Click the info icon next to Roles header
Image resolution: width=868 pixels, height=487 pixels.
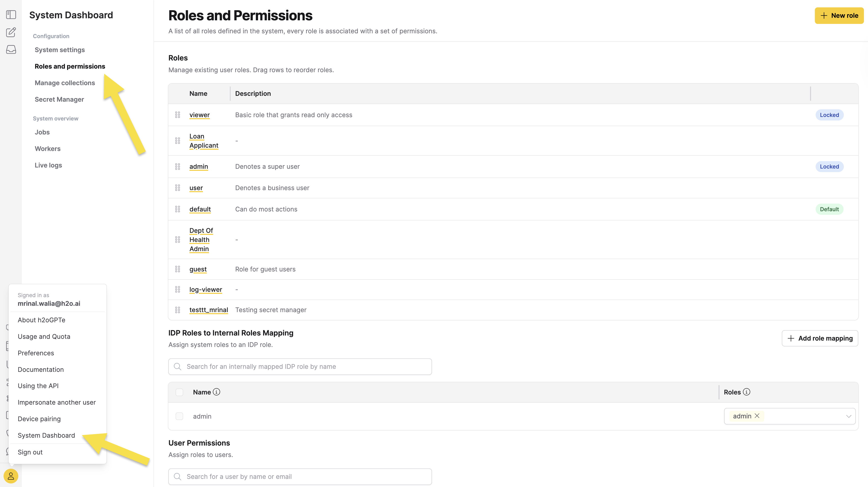(747, 392)
